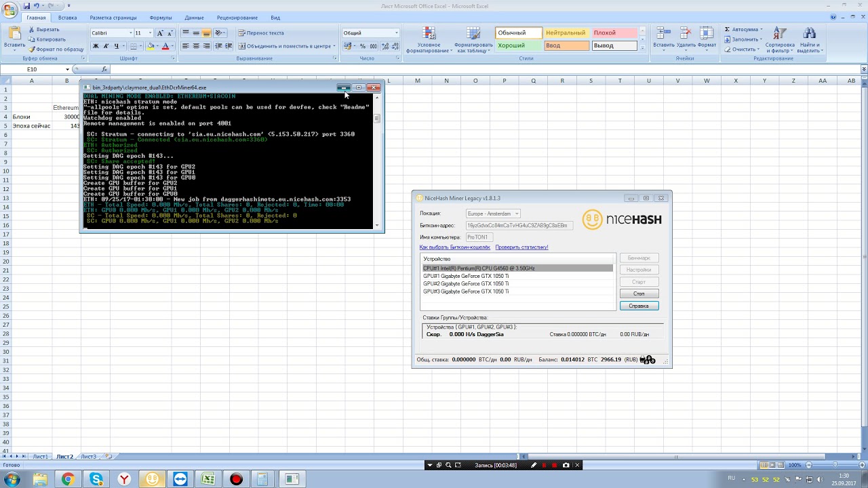The image size is (868, 488).
Task: Click the Cut scissors icon
Action: coord(31,30)
